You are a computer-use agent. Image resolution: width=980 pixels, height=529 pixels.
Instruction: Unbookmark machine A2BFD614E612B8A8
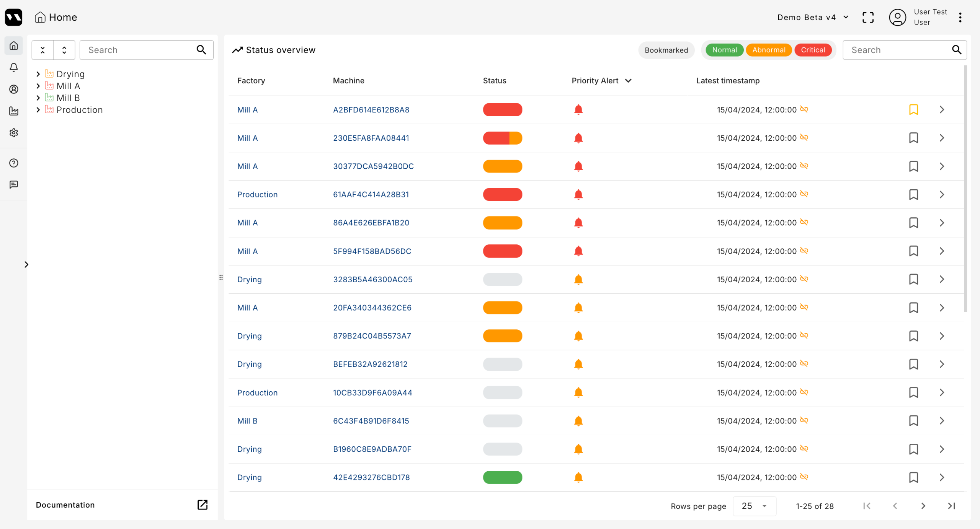click(913, 110)
